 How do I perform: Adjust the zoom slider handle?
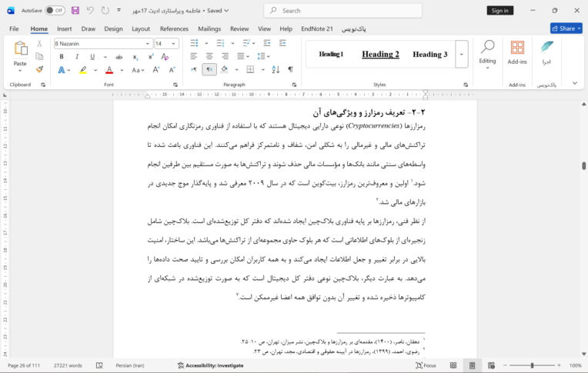tap(532, 365)
